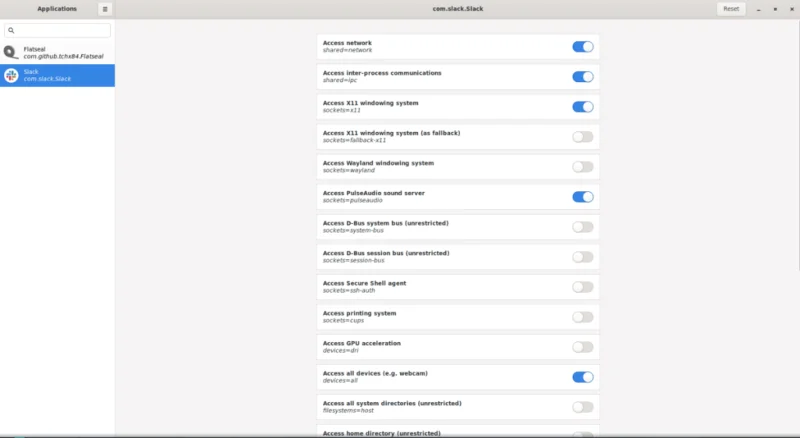Click the 'sockets=system-bus' subtitle text
Image resolution: width=800 pixels, height=438 pixels.
pos(353,231)
